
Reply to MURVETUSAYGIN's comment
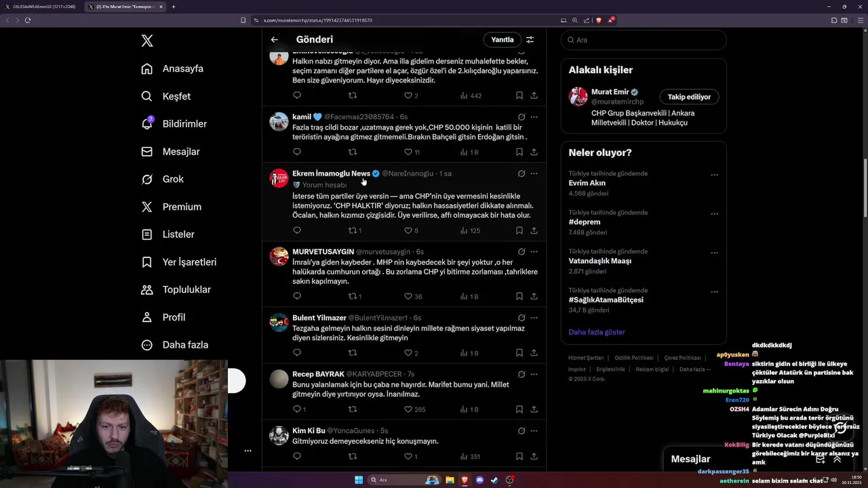297,296
